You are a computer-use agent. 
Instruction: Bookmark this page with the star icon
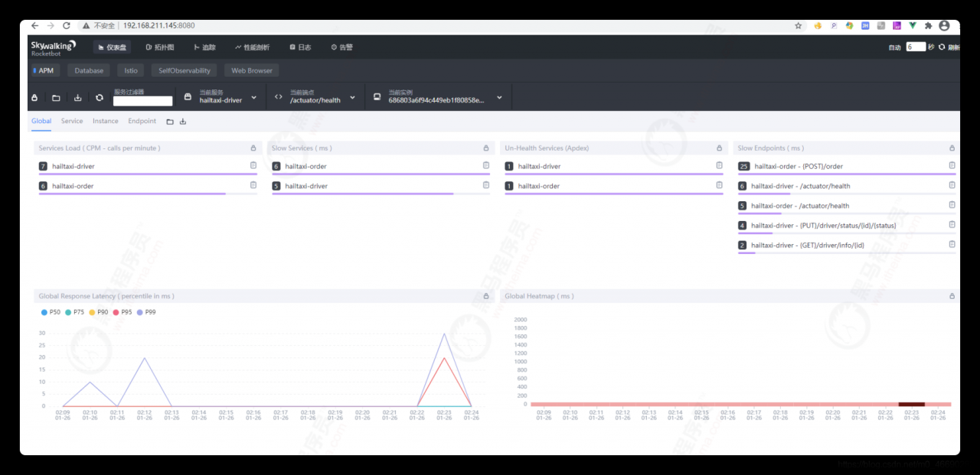(799, 25)
